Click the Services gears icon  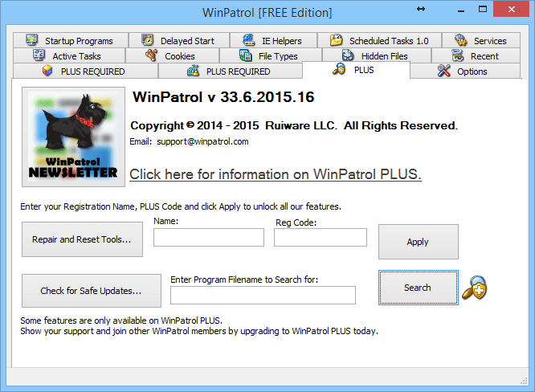click(x=460, y=40)
